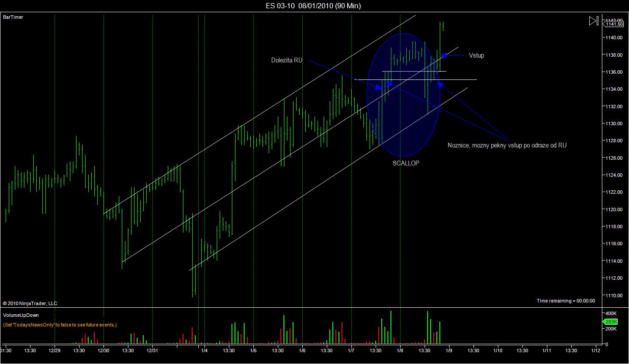Select the Dolezita RU text label
Viewport: 629px width, 364px height.
click(x=287, y=60)
